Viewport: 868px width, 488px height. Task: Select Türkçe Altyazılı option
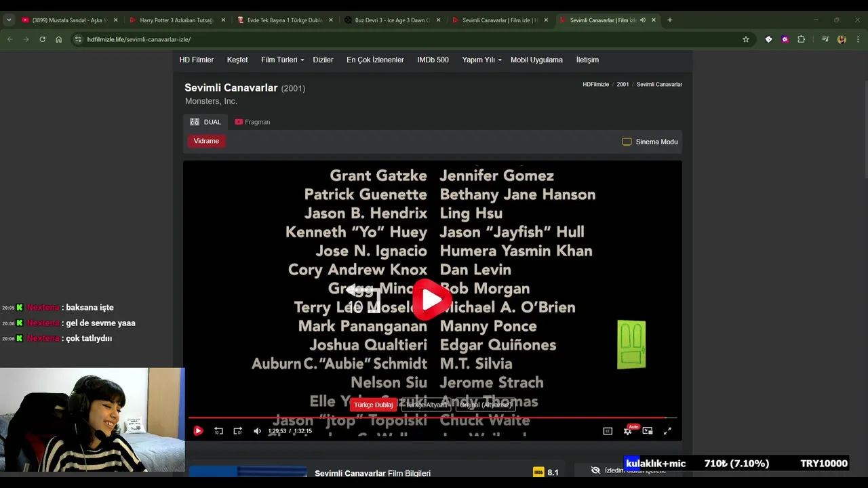tap(427, 405)
